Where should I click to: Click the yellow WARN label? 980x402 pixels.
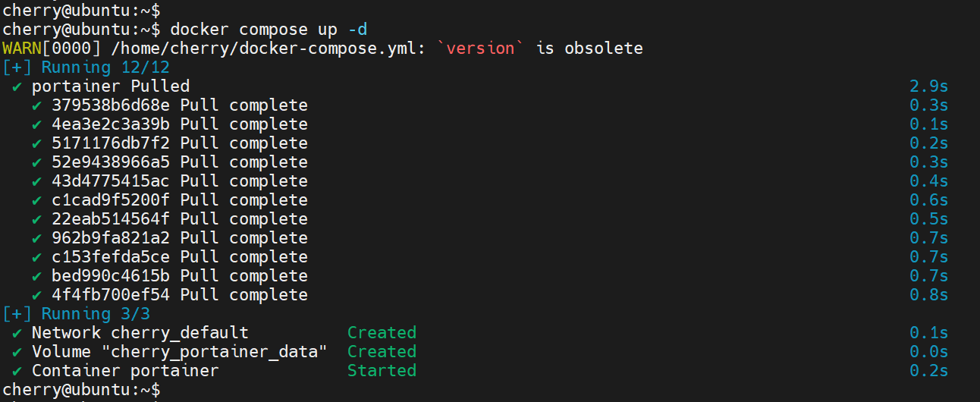coord(22,49)
